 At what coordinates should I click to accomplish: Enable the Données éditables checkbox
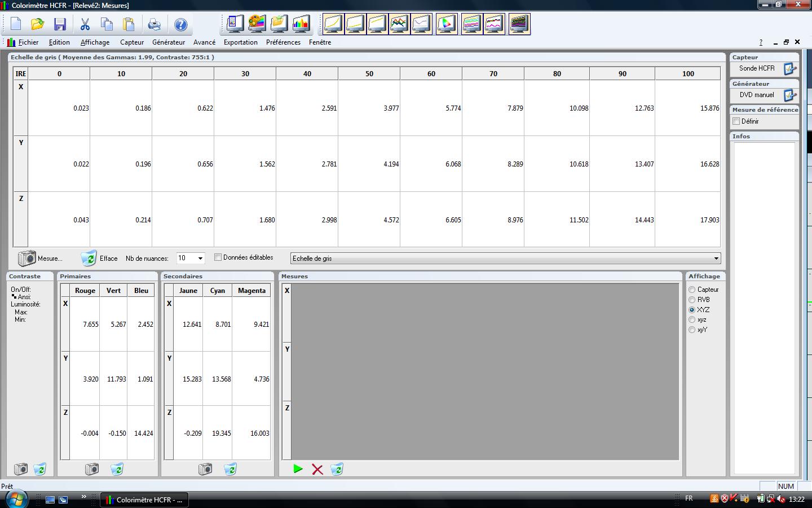pos(218,257)
